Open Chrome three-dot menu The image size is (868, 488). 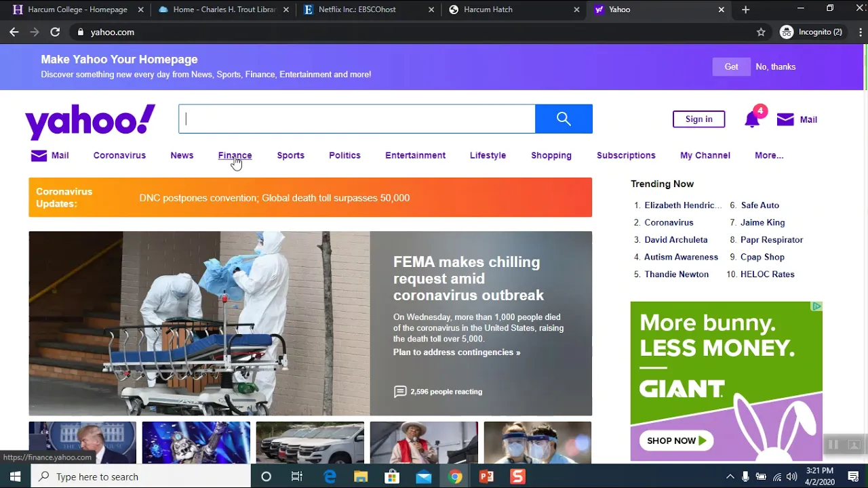click(x=861, y=32)
